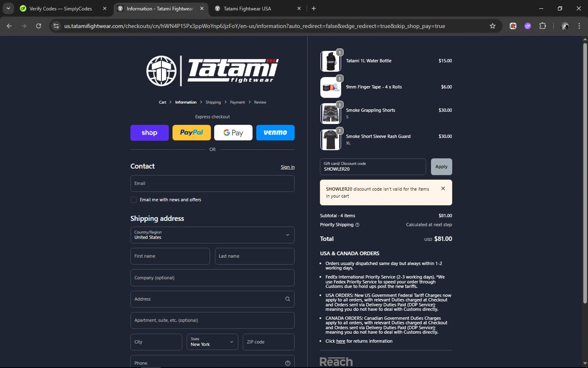This screenshot has width=588, height=368.
Task: Click the Smoke Grappling Shorts thumbnail
Action: tap(330, 113)
